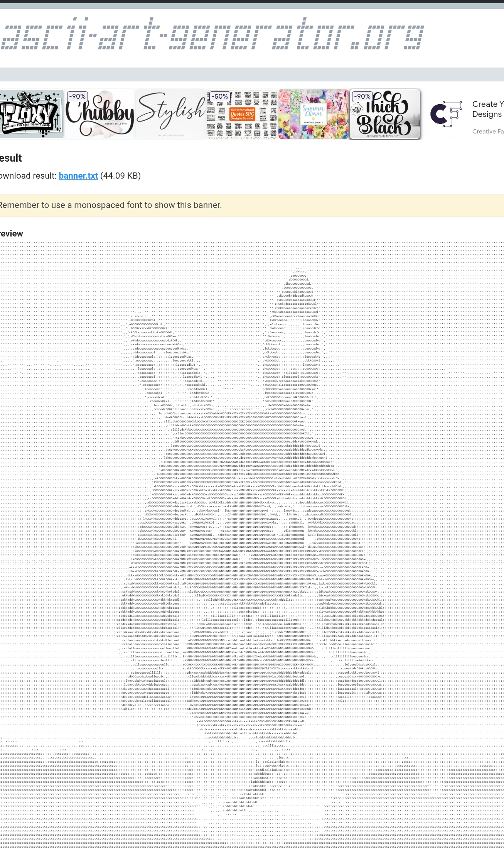Open the Stylish font ad thumbnail
Viewport: 504px width, 848px height.
170,114
